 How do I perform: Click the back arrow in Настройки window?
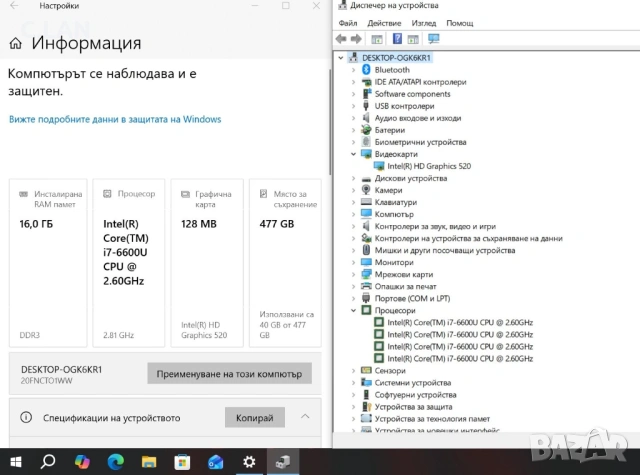click(x=14, y=6)
